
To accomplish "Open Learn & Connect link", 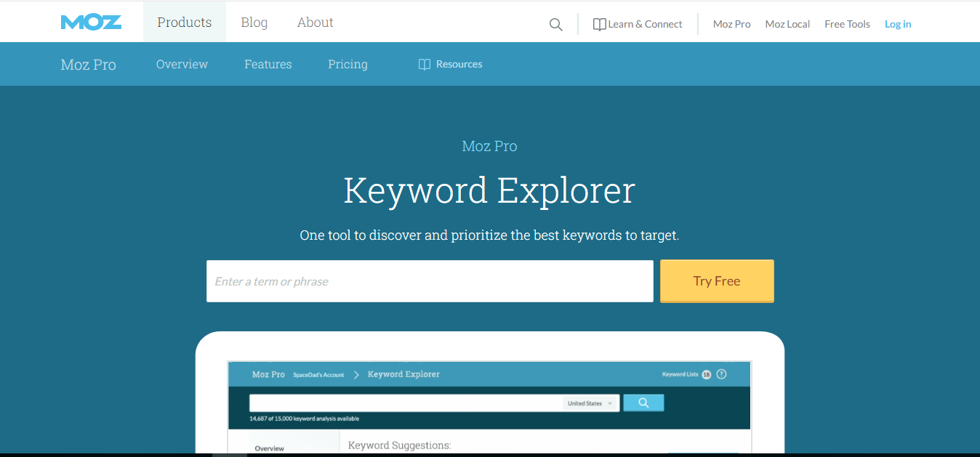I will (x=645, y=25).
